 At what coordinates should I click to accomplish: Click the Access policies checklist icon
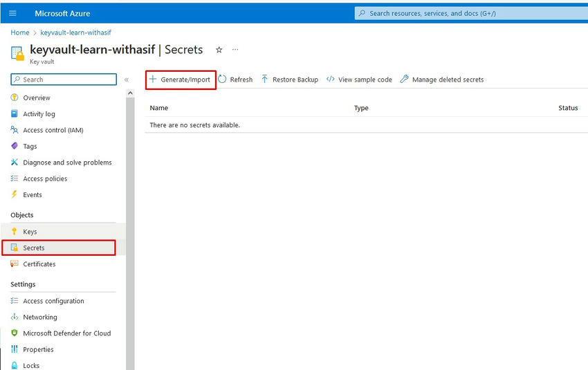[15, 178]
